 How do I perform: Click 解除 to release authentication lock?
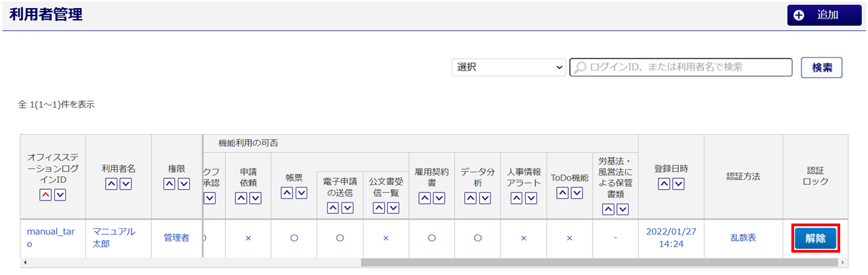point(815,239)
